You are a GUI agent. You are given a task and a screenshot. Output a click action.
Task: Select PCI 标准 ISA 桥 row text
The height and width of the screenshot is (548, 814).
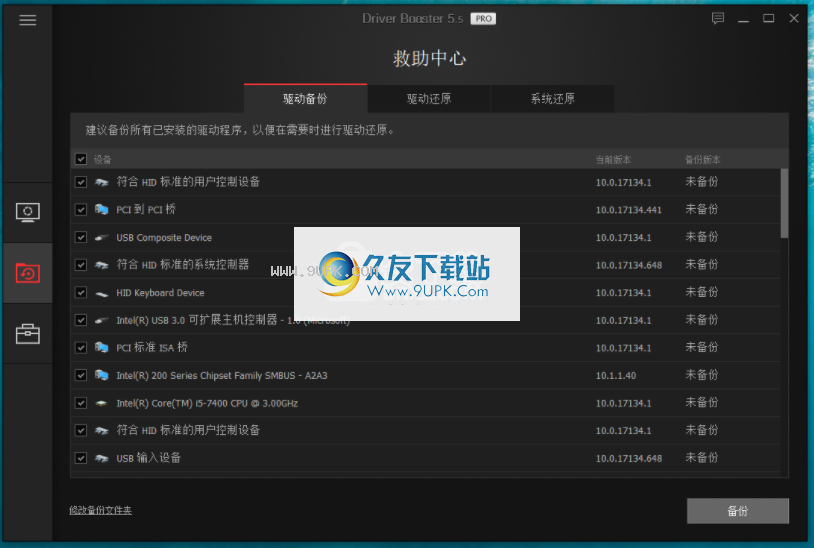point(152,348)
